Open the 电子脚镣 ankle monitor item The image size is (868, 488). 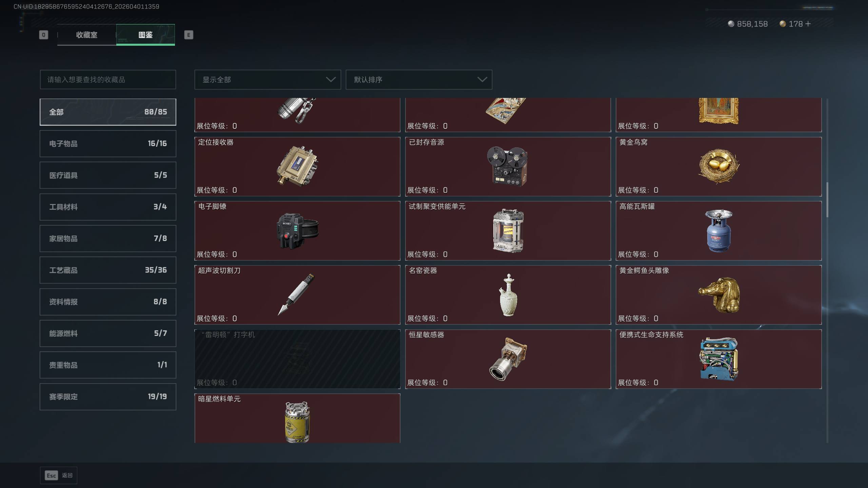[297, 231]
